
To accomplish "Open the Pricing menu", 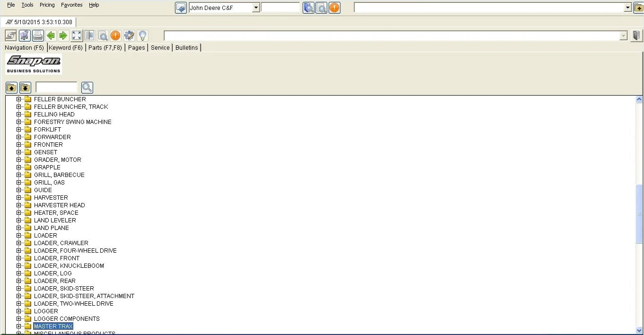I will click(47, 5).
